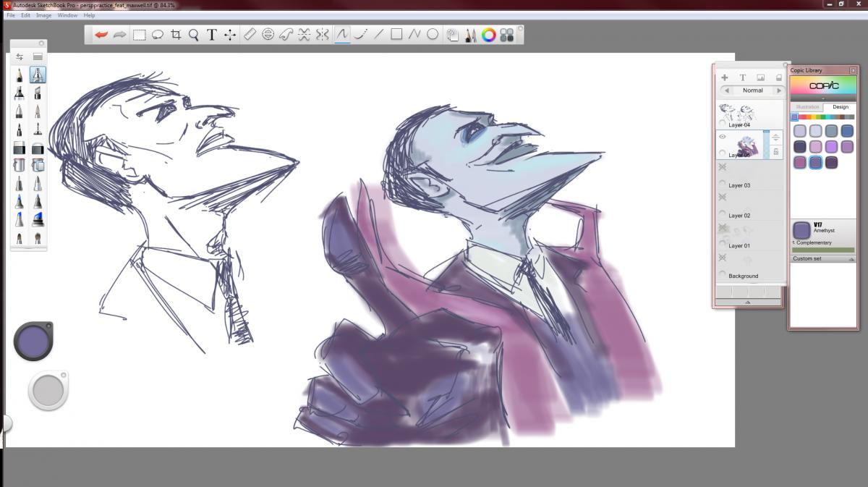Open the Window menu
868x487 pixels.
pos(67,15)
